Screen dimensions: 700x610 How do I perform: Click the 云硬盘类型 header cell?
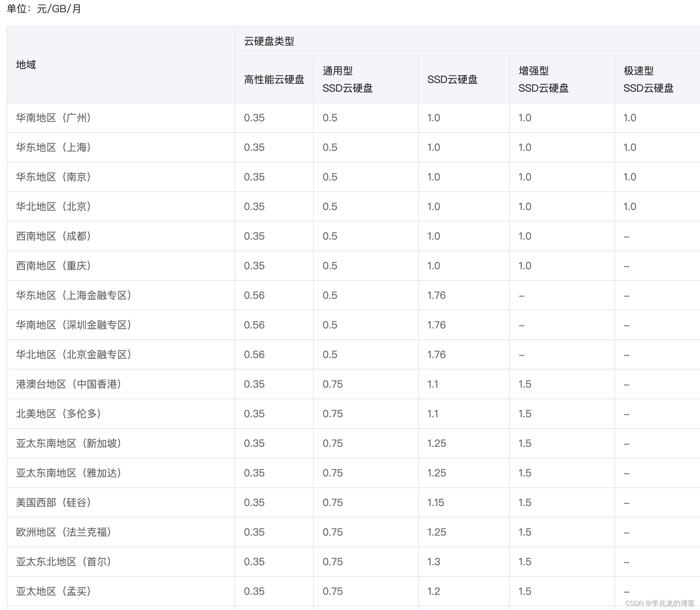point(269,41)
